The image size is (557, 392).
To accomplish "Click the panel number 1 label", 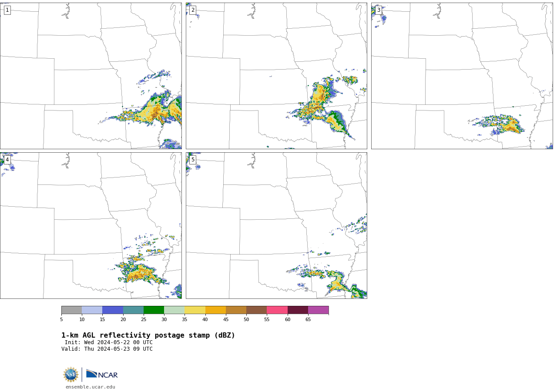I will point(7,10).
